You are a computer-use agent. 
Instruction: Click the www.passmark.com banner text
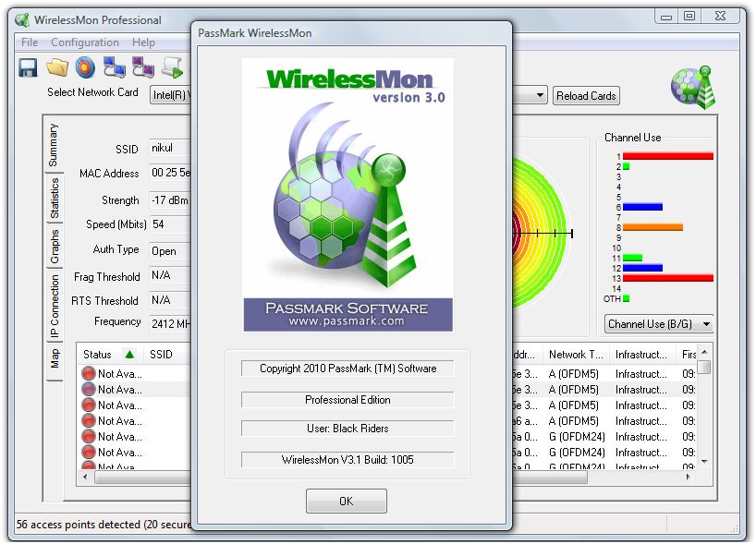click(x=347, y=321)
